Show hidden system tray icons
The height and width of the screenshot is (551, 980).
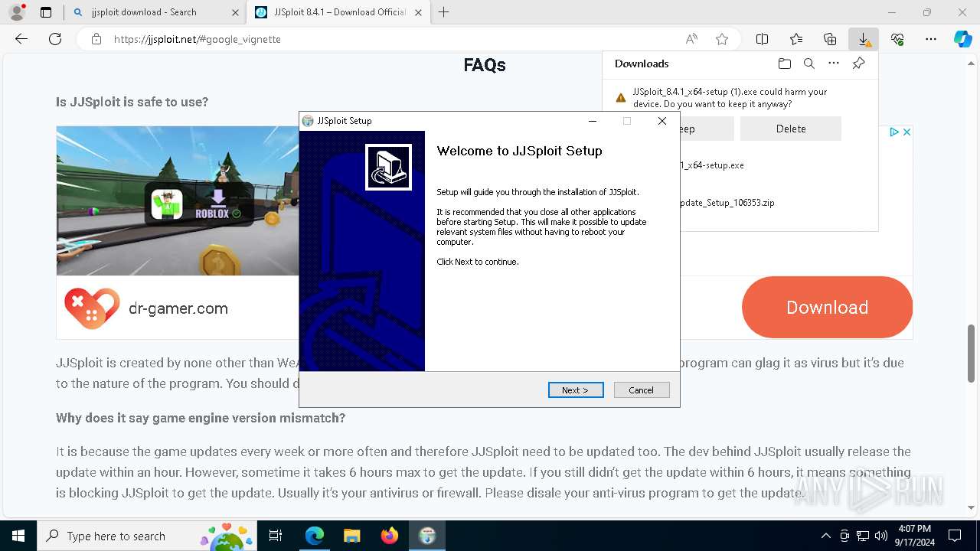(825, 536)
